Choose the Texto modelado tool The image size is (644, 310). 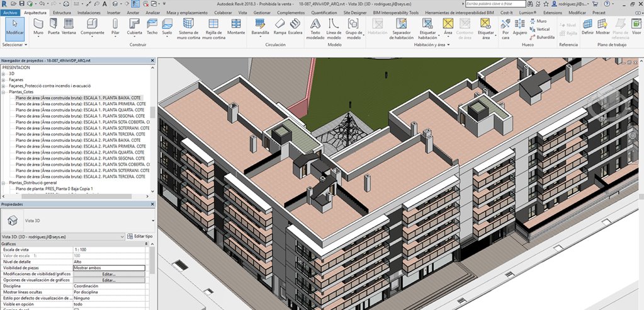click(315, 29)
